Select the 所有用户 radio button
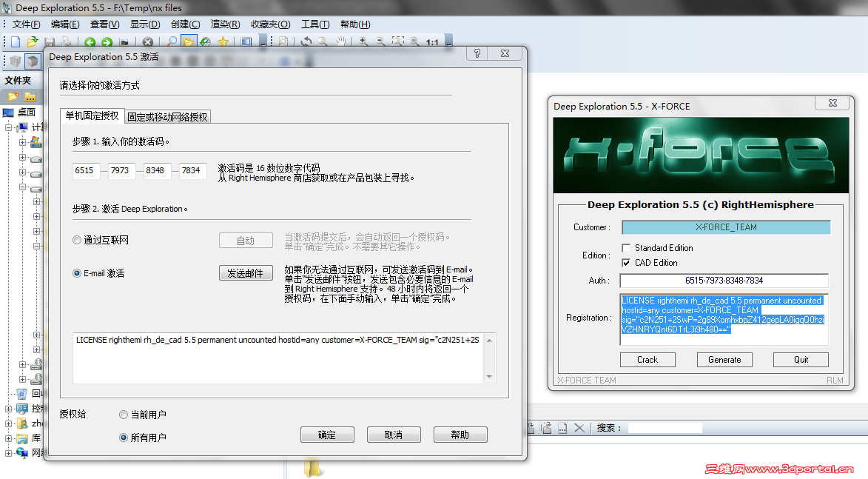 [124, 438]
